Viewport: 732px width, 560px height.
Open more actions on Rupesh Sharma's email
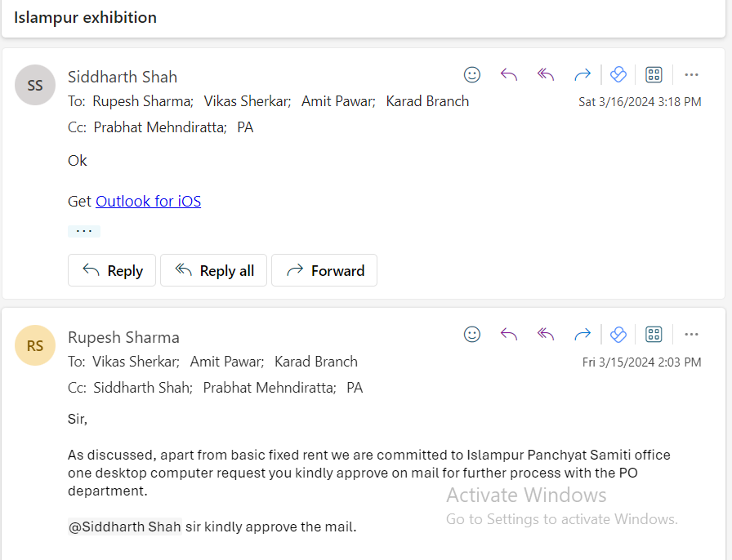691,335
